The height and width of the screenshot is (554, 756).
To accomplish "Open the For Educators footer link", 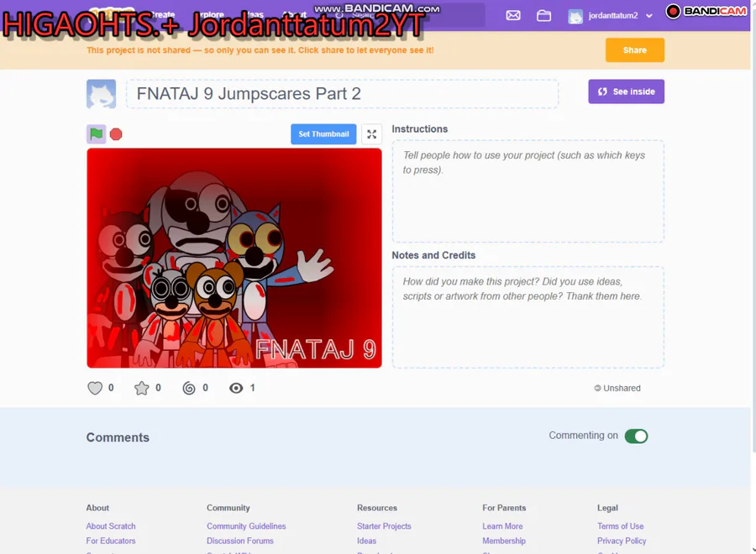I will click(111, 541).
